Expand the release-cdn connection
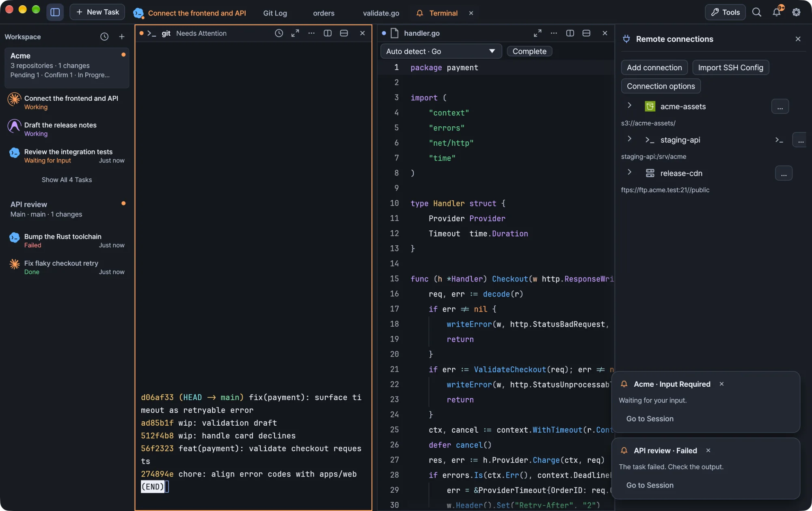812x511 pixels. [x=629, y=172]
